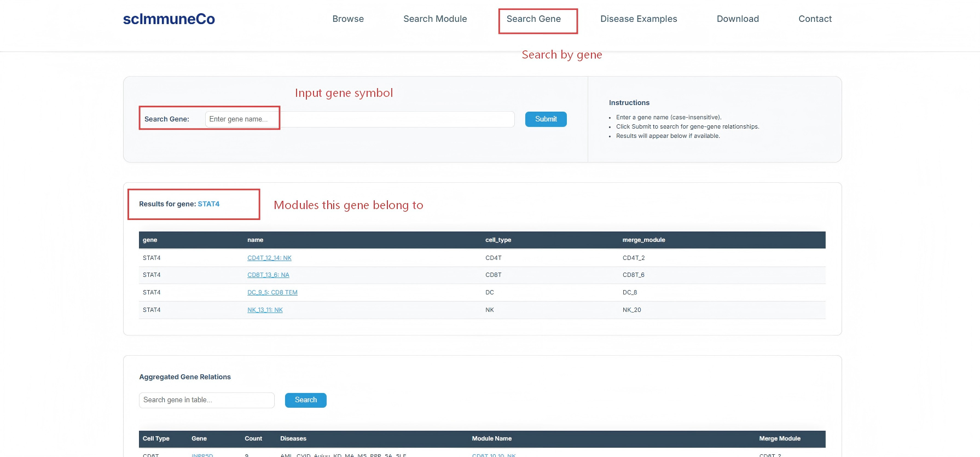Viewport: 980px width, 457px height.
Task: Click the scImmuneCo site logo
Action: [x=169, y=19]
